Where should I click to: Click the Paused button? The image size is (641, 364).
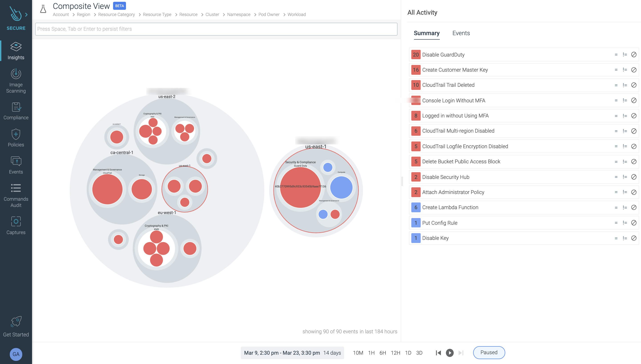pyautogui.click(x=489, y=352)
